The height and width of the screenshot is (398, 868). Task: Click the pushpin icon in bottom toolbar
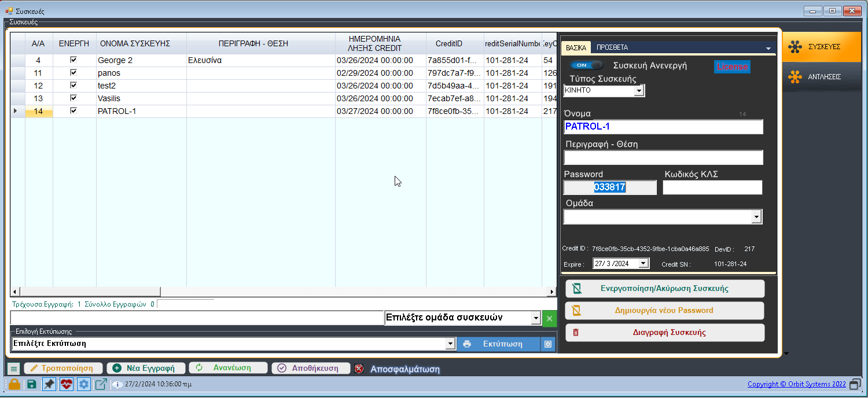[49, 384]
